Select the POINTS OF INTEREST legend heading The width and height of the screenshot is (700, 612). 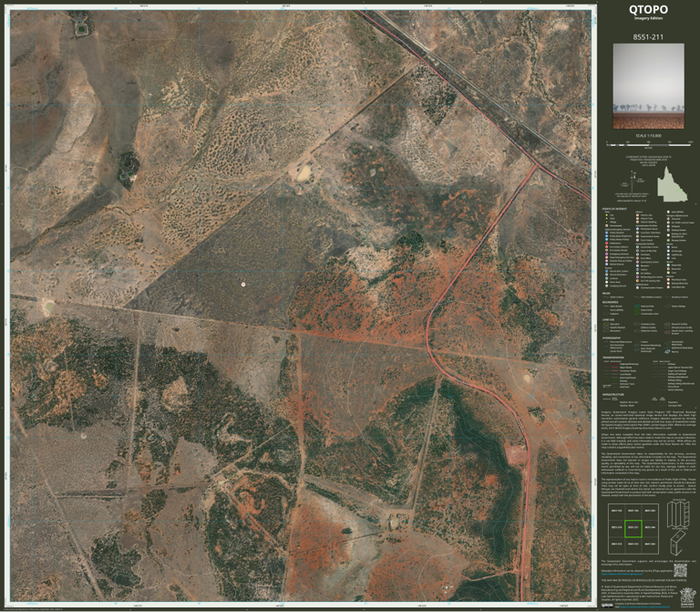(x=614, y=209)
